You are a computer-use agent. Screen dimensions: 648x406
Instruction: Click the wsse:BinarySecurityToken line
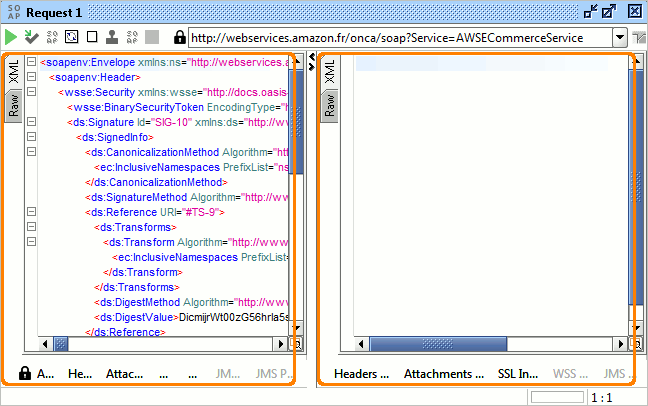tap(178, 107)
